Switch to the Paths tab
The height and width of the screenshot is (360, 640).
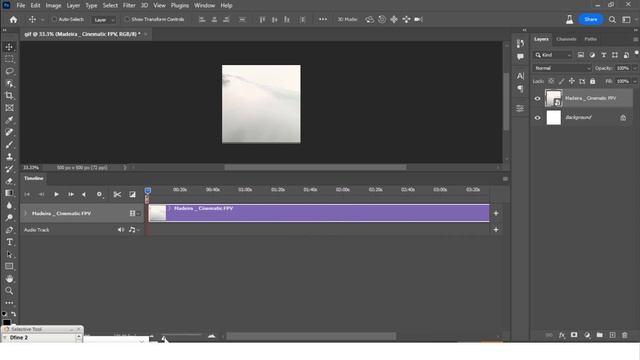click(591, 39)
